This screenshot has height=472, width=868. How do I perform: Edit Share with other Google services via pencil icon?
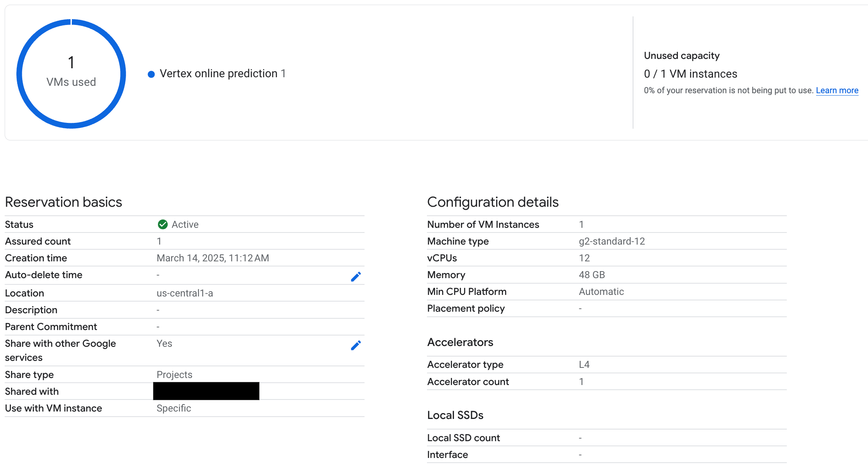[356, 345]
